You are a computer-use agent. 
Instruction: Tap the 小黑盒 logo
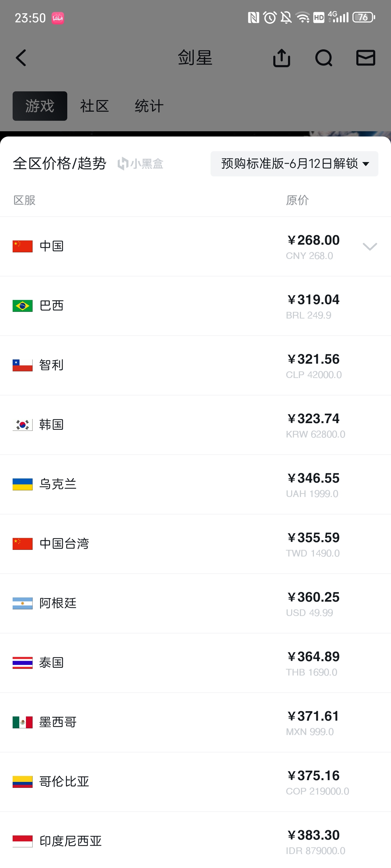[140, 163]
